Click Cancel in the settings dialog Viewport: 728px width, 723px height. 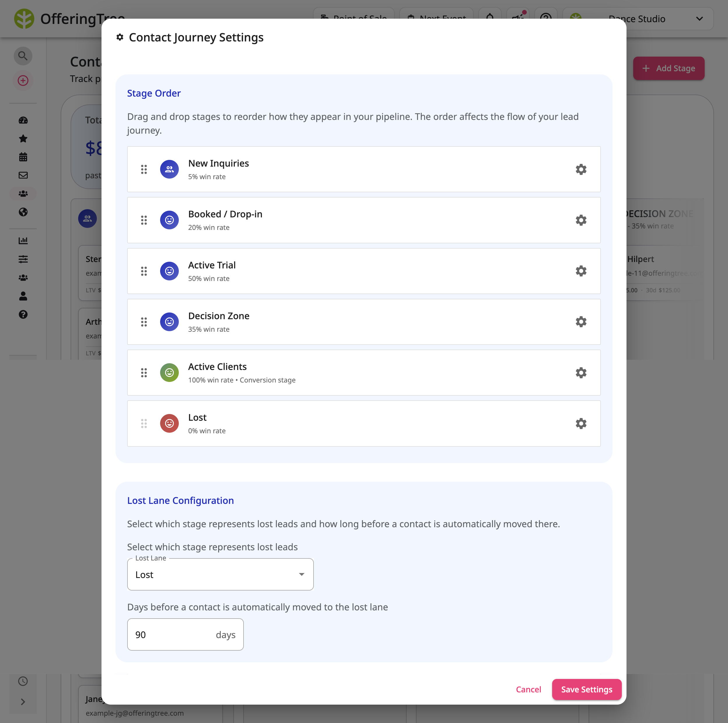click(528, 689)
